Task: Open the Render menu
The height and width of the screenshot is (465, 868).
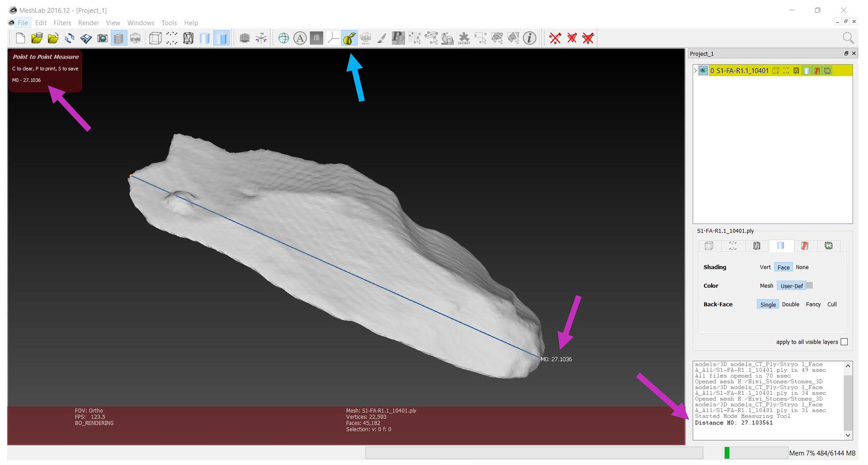Action: click(88, 23)
